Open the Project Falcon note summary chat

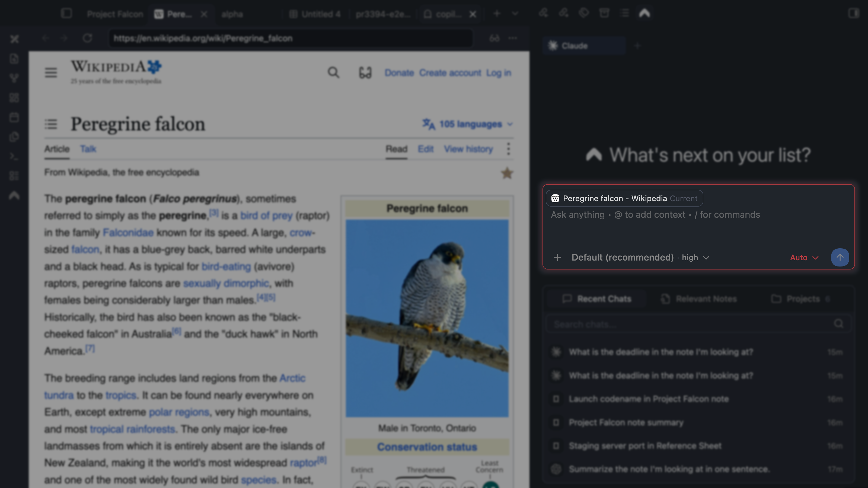pyautogui.click(x=698, y=422)
